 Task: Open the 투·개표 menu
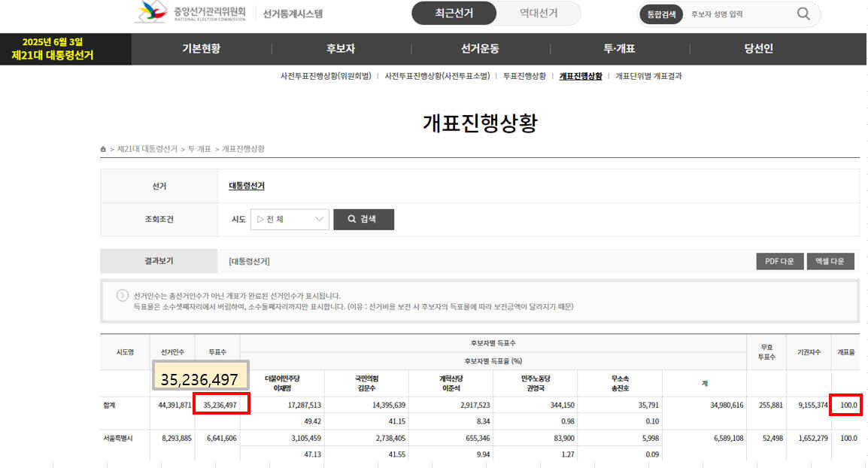(619, 49)
